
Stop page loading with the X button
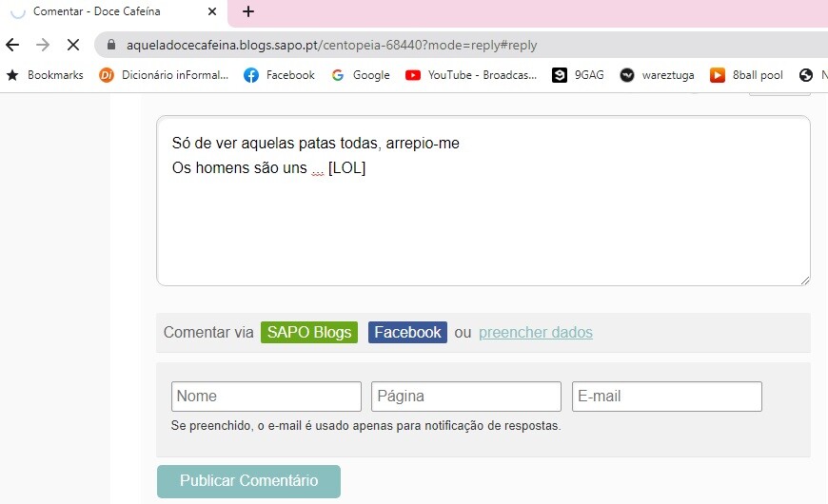73,45
